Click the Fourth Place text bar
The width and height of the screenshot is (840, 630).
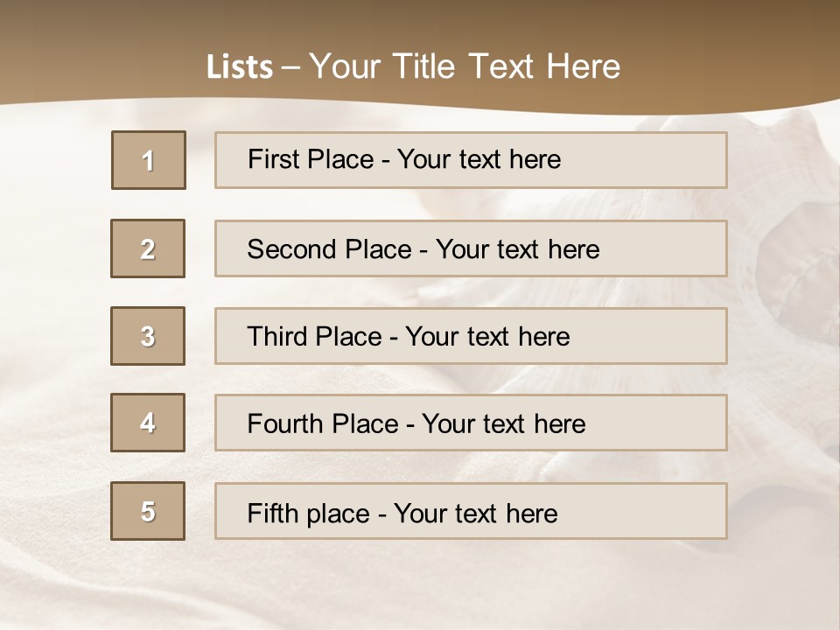pos(471,423)
